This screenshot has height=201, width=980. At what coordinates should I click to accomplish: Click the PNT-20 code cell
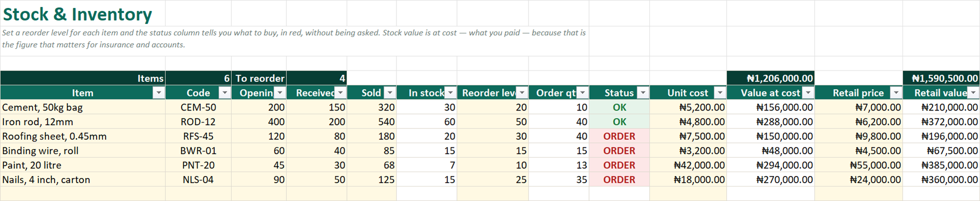(198, 165)
